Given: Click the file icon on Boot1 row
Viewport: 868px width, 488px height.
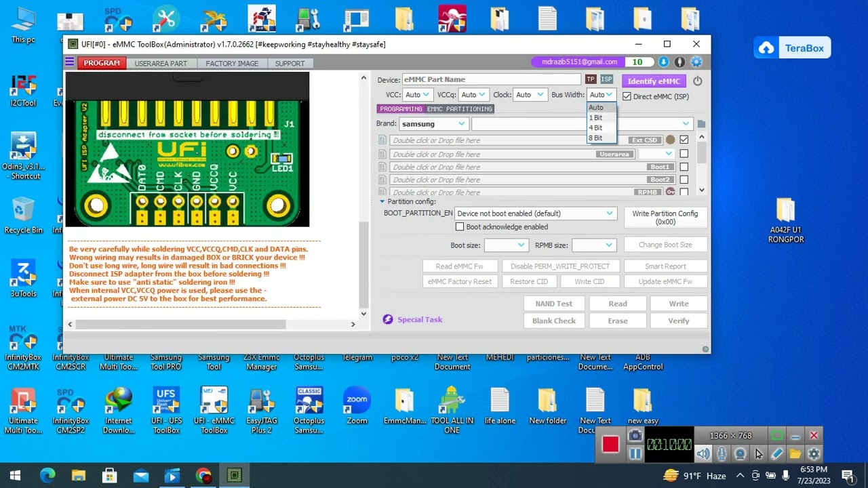Looking at the screenshot, I should pos(382,167).
